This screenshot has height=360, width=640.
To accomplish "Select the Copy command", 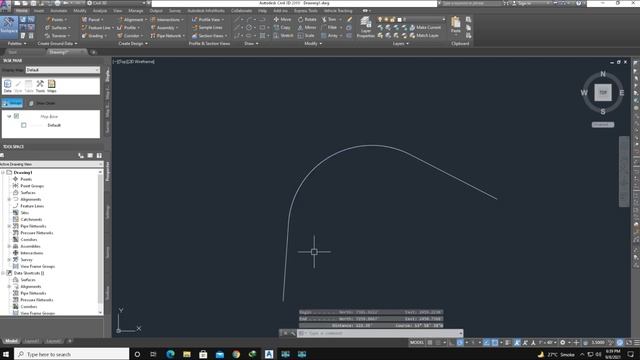I will coord(282,27).
